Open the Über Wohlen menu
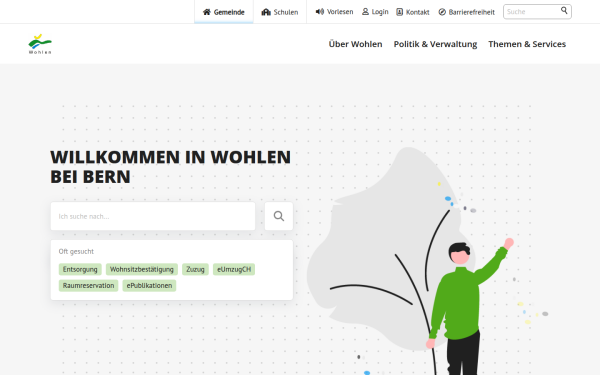 pyautogui.click(x=355, y=44)
